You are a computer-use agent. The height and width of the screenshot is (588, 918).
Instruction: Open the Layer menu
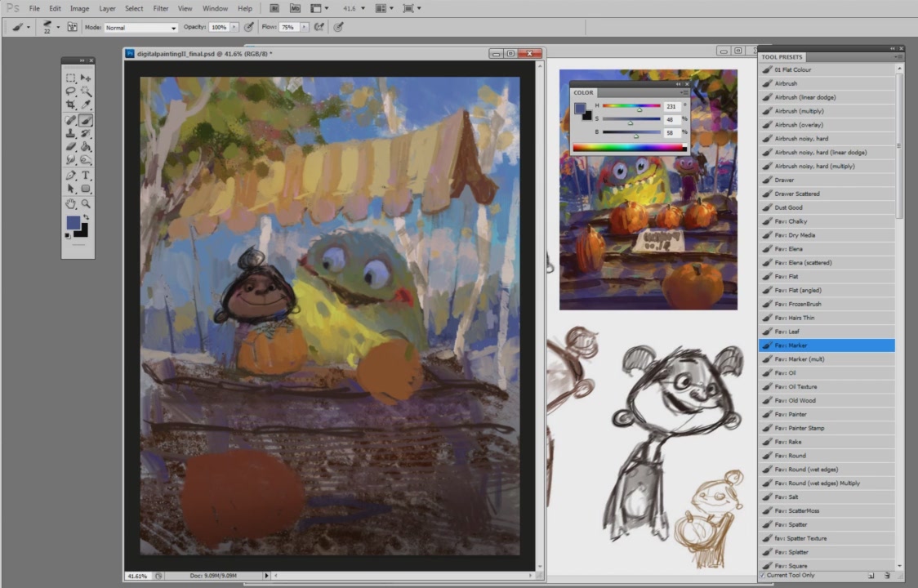[107, 8]
